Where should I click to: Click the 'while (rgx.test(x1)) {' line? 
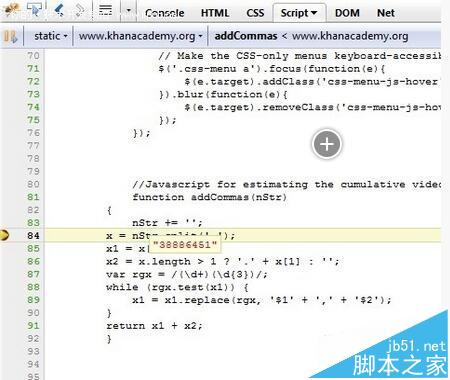click(177, 287)
